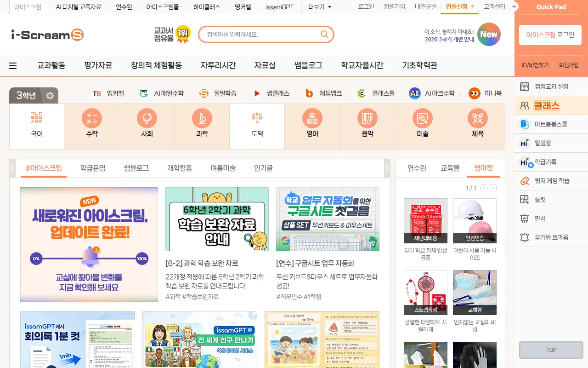Open 에듀뱅크 shortcut icon
588x368 pixels.
[x=310, y=93]
